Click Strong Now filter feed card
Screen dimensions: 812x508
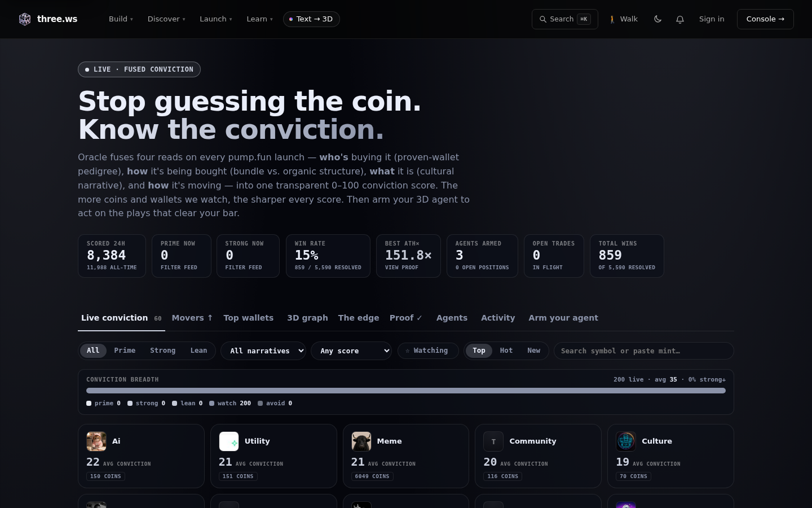coord(248,256)
